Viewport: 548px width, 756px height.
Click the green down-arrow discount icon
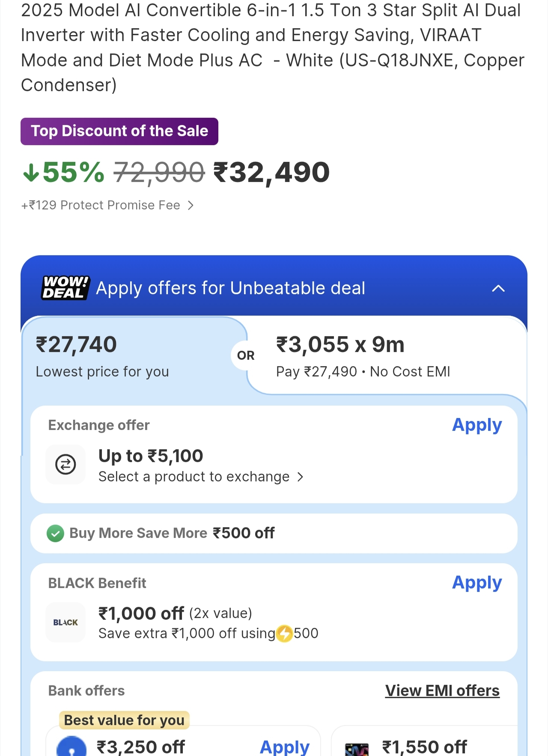click(31, 173)
